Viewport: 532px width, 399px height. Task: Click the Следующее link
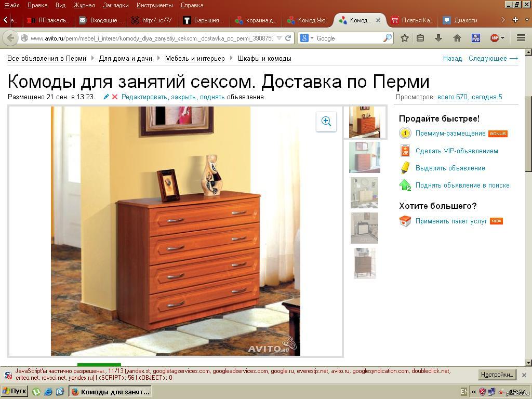coord(493,59)
